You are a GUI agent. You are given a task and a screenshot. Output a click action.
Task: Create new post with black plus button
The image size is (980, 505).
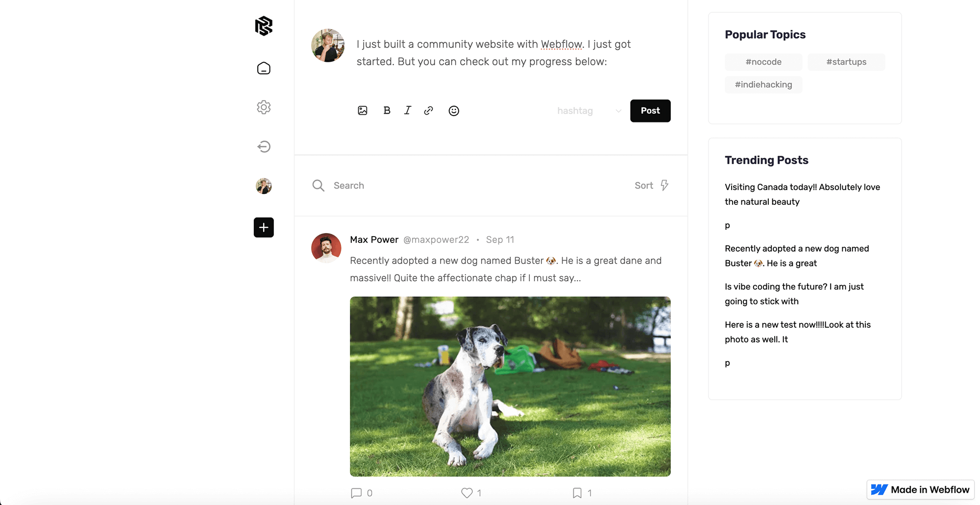point(264,227)
